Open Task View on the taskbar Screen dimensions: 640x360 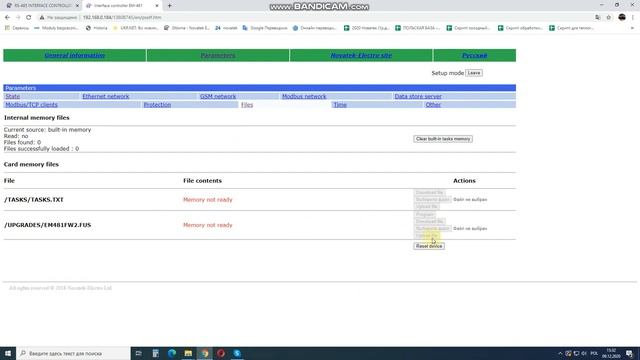(x=139, y=353)
